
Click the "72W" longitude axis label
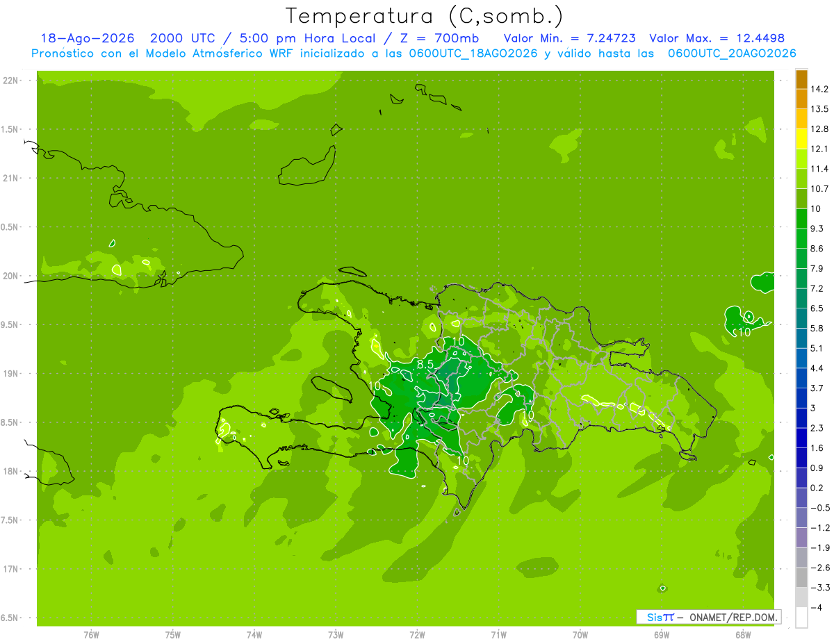tap(417, 634)
